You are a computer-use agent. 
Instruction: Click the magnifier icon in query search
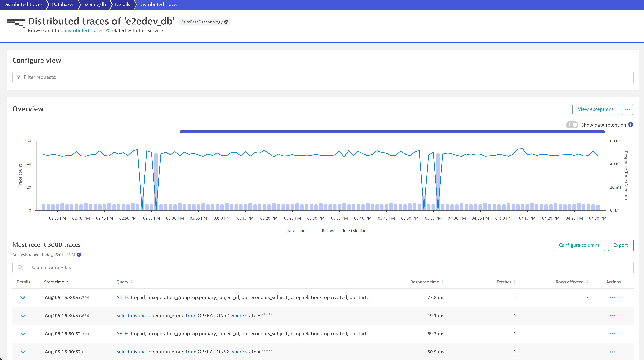click(x=21, y=268)
